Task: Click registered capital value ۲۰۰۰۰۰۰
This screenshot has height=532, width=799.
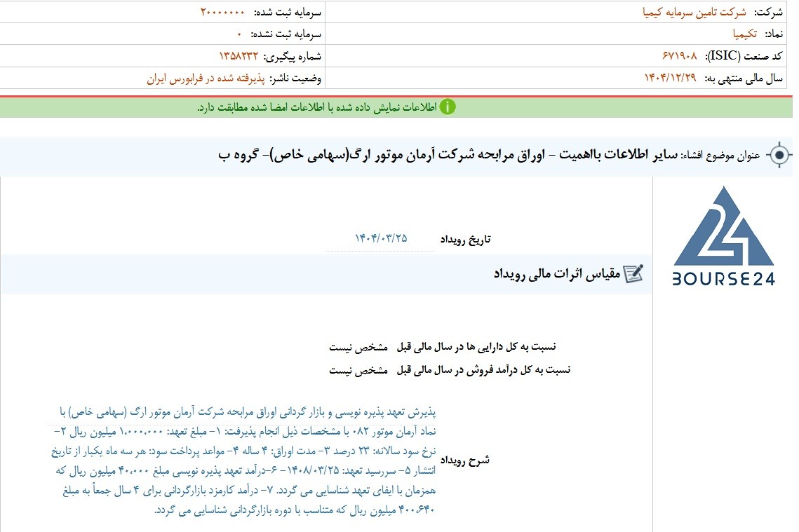Action: tap(222, 12)
